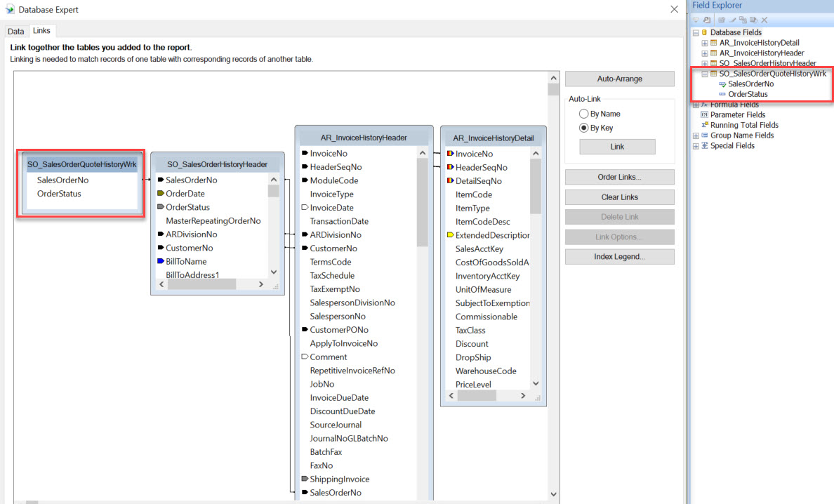This screenshot has height=504, width=834.
Task: Open the Order Links dialog
Action: pyautogui.click(x=620, y=177)
